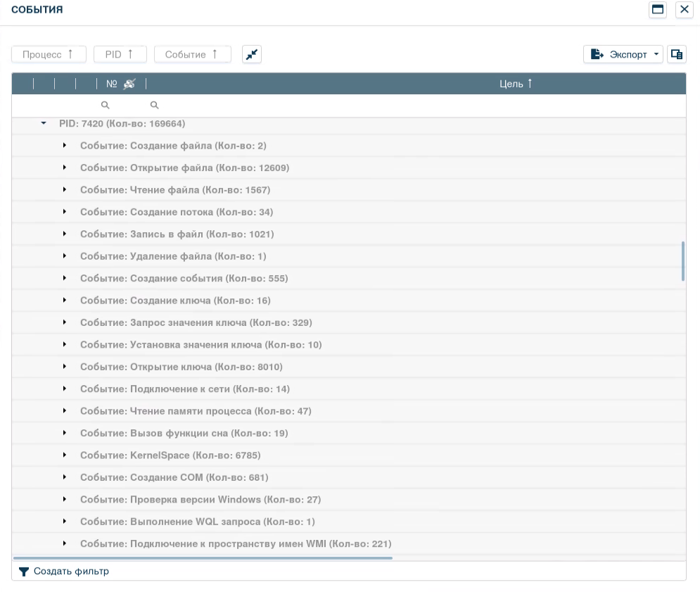Image resolution: width=700 pixels, height=592 pixels.
Task: Close the События panel
Action: (x=684, y=9)
